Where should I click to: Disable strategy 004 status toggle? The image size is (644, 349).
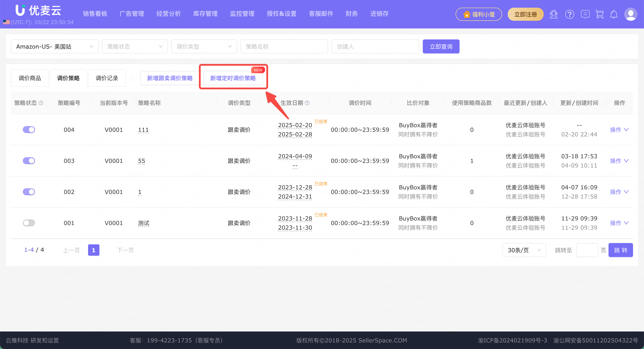(x=29, y=130)
